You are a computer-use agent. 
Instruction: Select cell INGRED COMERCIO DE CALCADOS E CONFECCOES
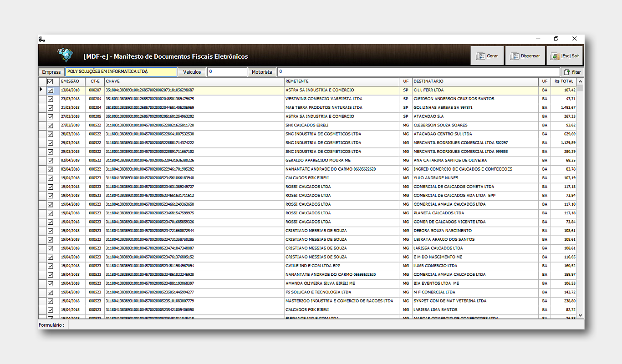[x=475, y=169]
